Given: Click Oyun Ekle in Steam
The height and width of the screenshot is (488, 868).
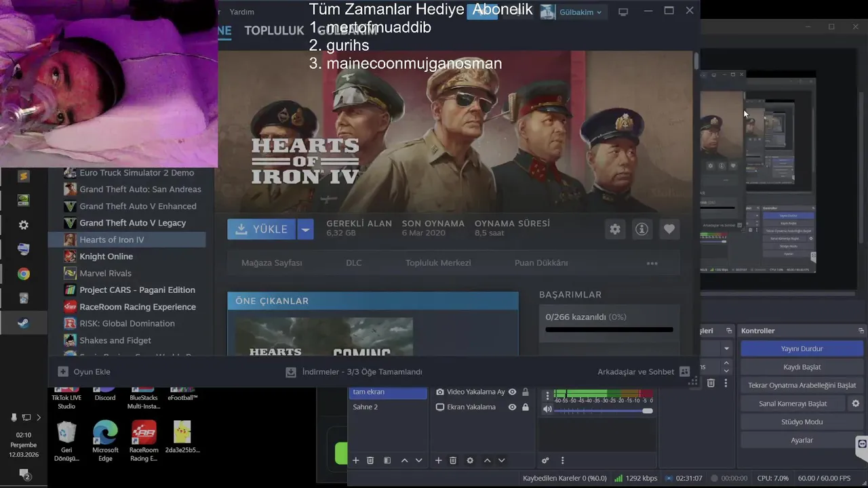Looking at the screenshot, I should pyautogui.click(x=84, y=371).
